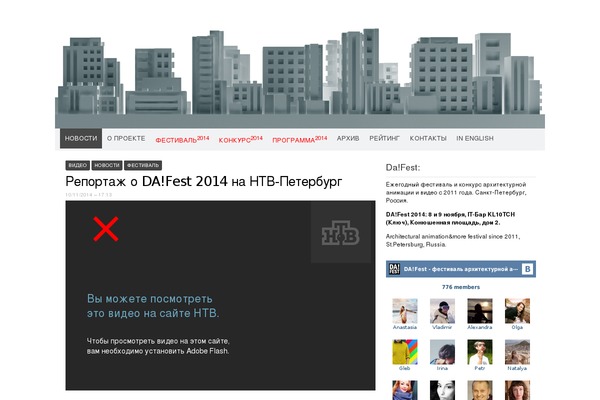The width and height of the screenshot is (600, 400).
Task: Click the Adobe Flash install notice text
Action: (x=158, y=346)
